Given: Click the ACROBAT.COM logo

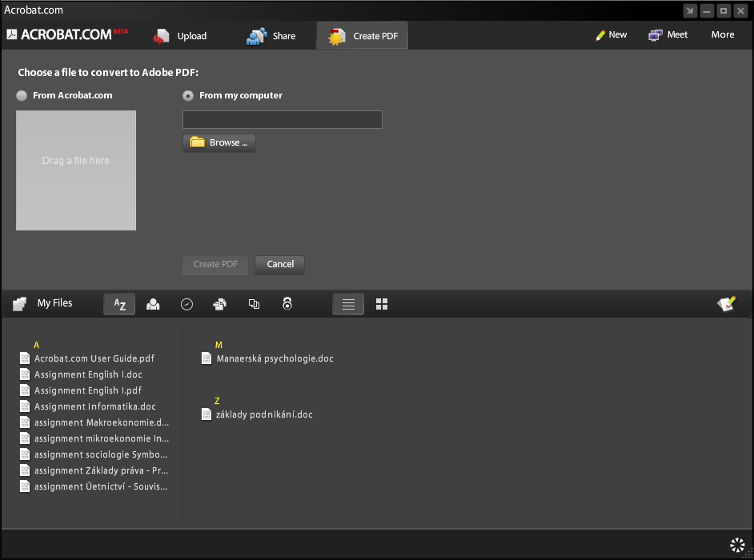Looking at the screenshot, I should coord(67,34).
